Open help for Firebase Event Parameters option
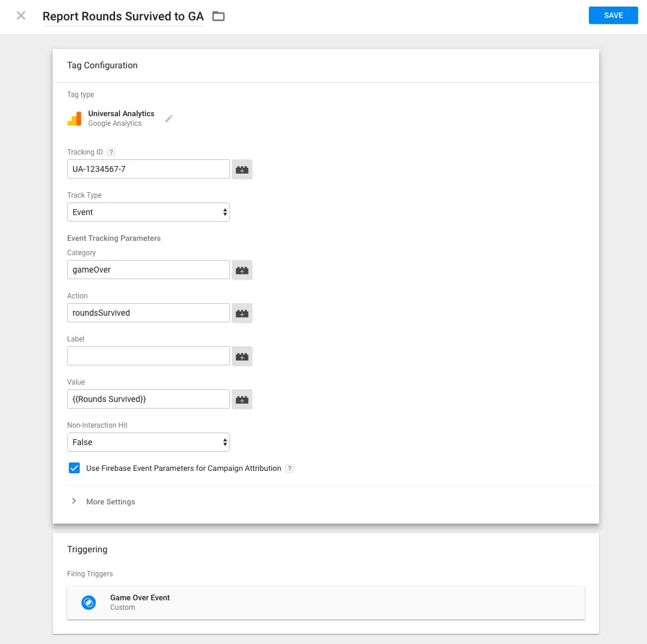This screenshot has height=644, width=647. point(290,468)
